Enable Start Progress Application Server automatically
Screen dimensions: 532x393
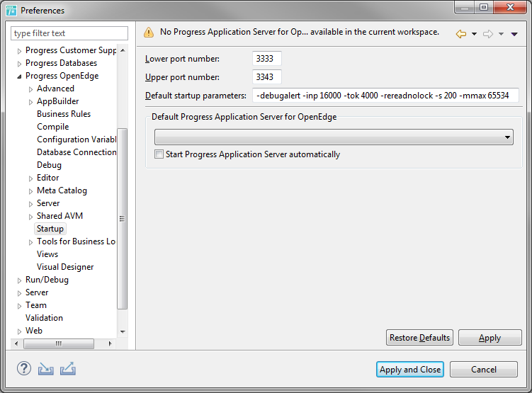point(159,154)
